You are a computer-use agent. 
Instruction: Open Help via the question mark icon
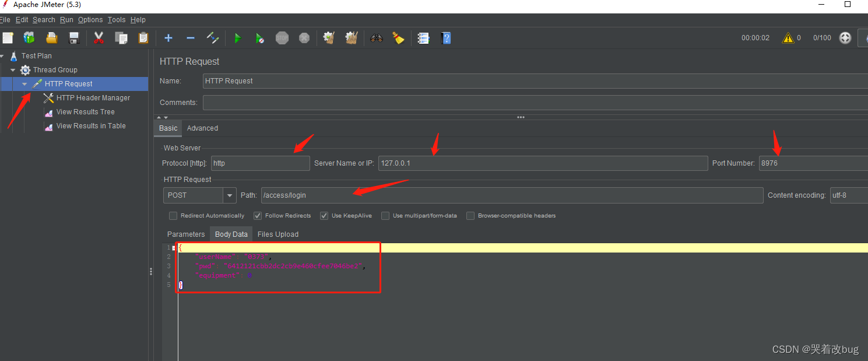pyautogui.click(x=446, y=38)
